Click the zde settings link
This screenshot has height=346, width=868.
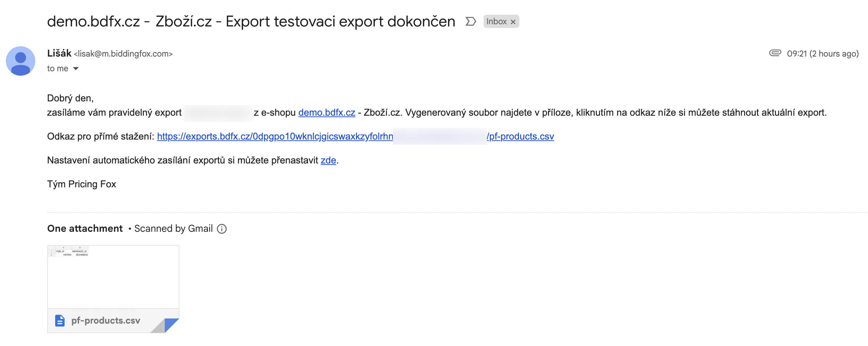point(328,160)
